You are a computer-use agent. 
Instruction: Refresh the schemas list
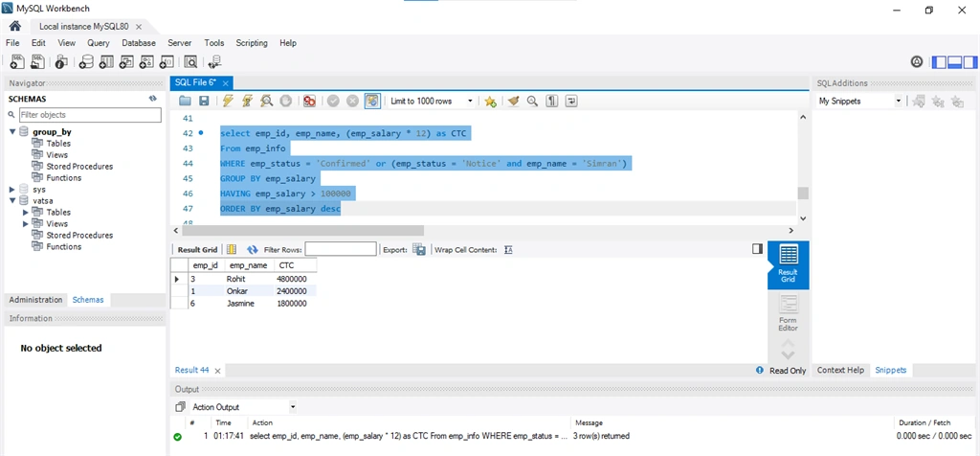152,99
